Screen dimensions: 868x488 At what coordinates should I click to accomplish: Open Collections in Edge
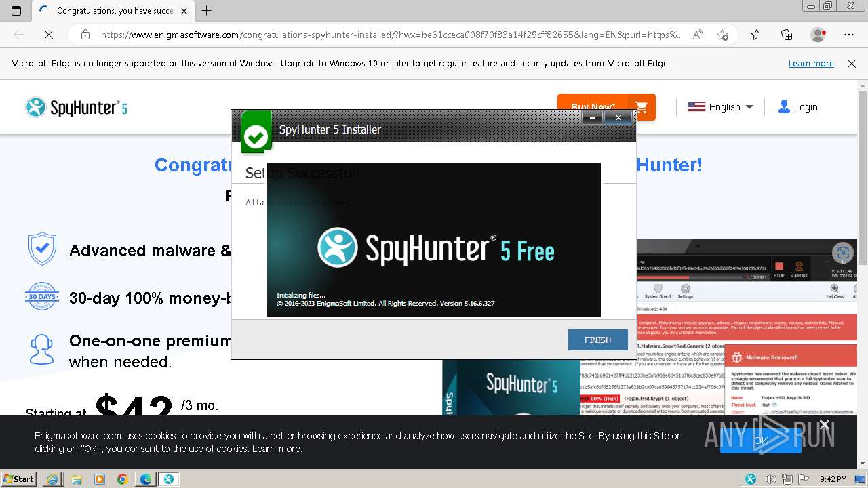[x=787, y=35]
